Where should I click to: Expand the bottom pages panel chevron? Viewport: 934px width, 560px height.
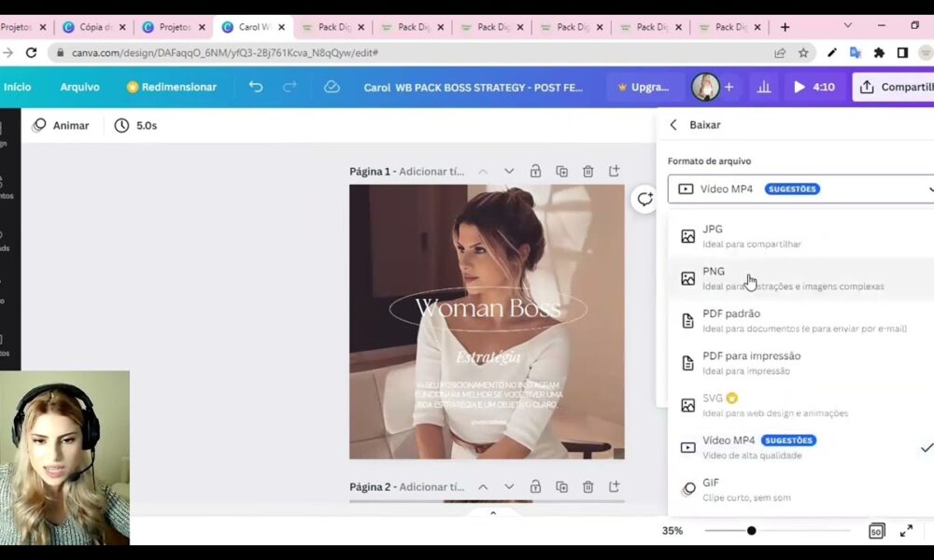493,513
